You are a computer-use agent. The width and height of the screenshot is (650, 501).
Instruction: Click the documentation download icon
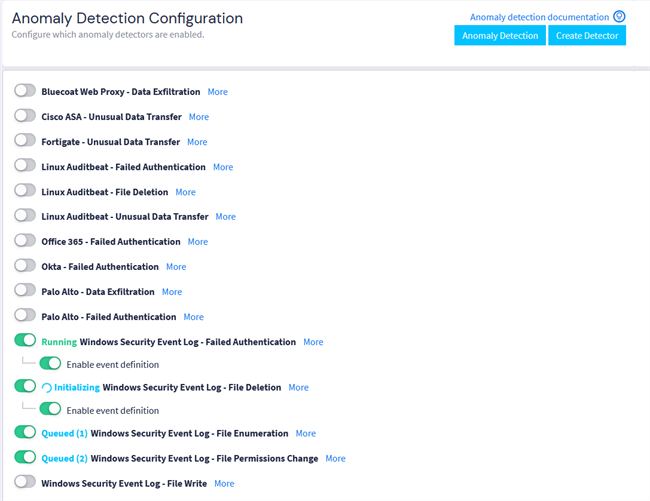tap(619, 17)
